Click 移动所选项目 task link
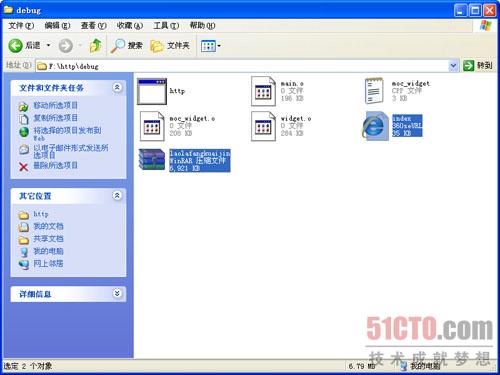 click(x=56, y=105)
